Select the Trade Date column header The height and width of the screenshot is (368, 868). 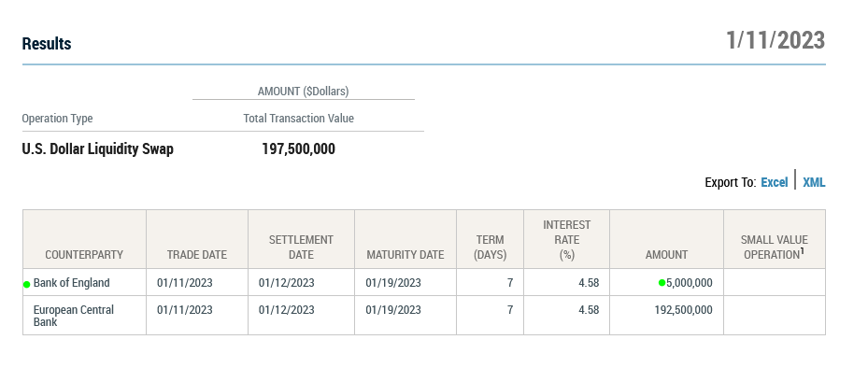tap(197, 240)
